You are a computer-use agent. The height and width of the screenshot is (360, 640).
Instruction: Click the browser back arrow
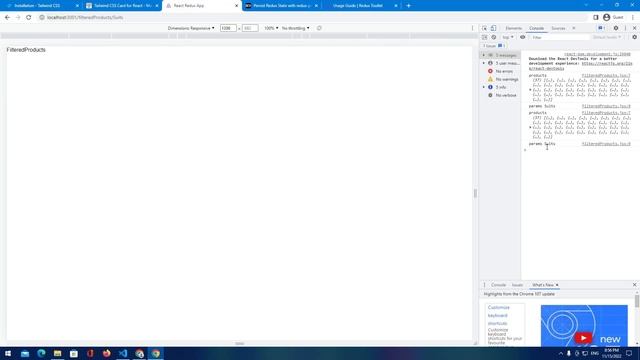point(7,18)
